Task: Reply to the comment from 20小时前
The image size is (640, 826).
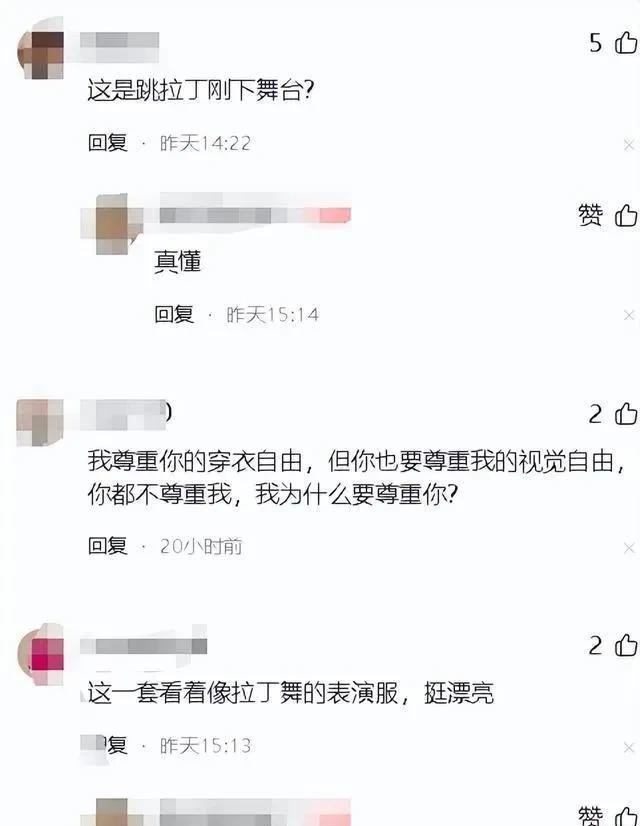Action: pos(108,546)
